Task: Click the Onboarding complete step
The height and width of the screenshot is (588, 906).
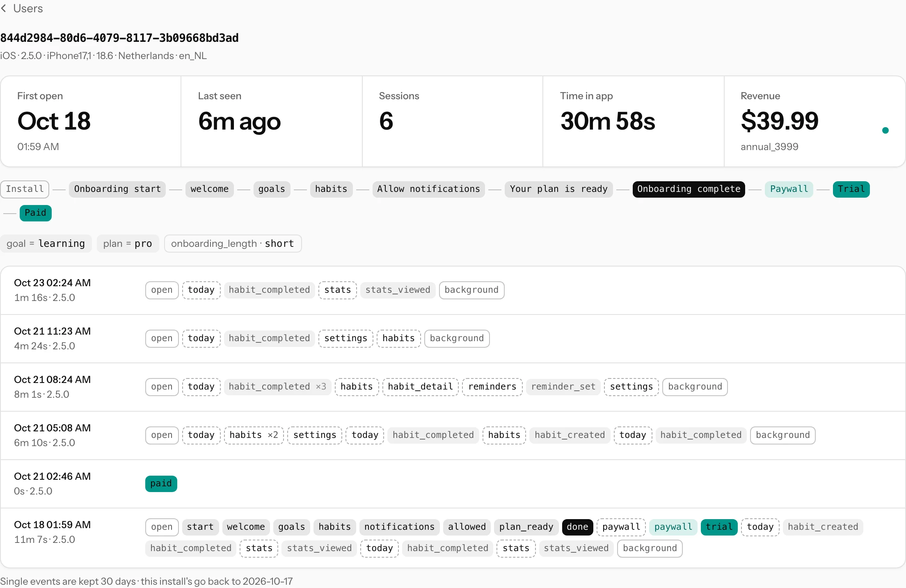Action: coord(689,189)
